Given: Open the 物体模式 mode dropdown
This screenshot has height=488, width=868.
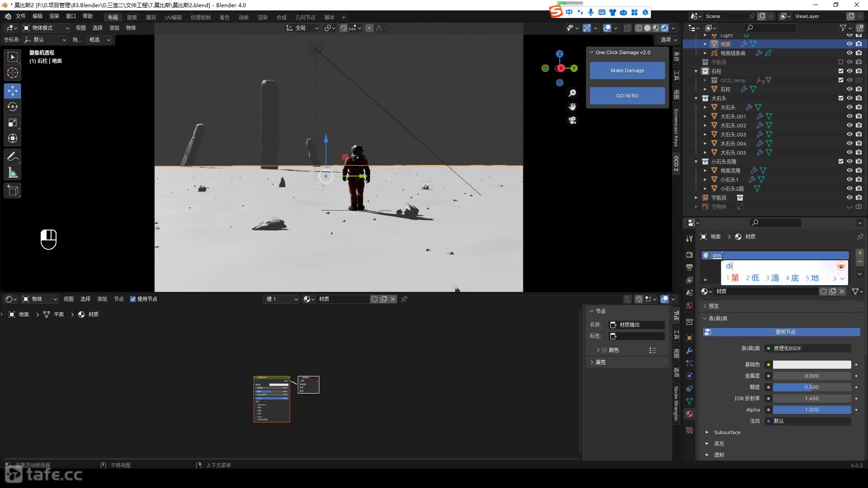Looking at the screenshot, I should pyautogui.click(x=46, y=28).
